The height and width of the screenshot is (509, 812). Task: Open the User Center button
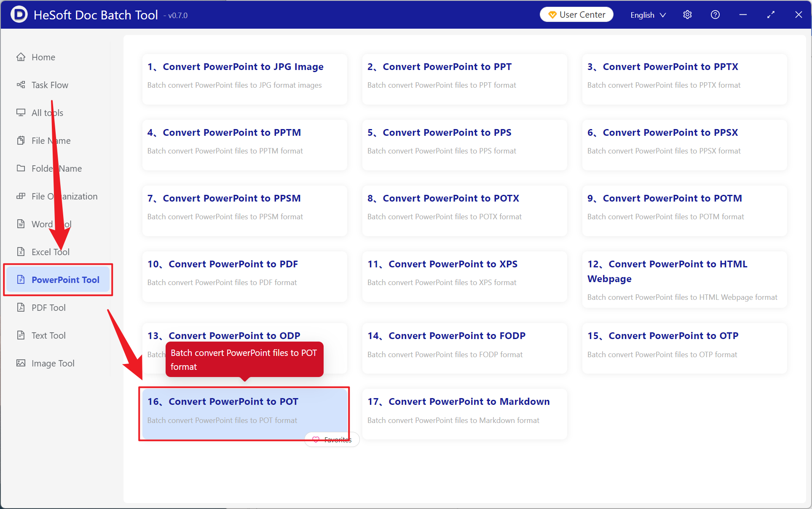click(576, 15)
